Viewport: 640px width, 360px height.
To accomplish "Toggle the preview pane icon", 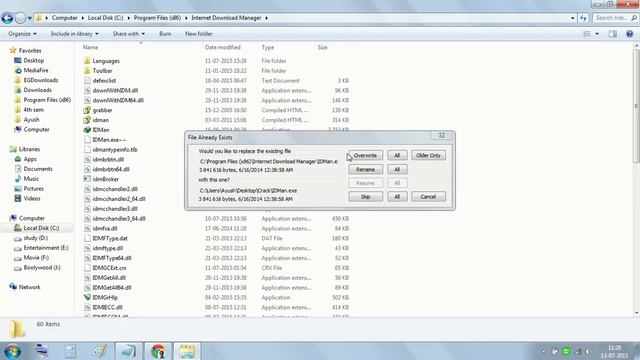I will point(613,34).
